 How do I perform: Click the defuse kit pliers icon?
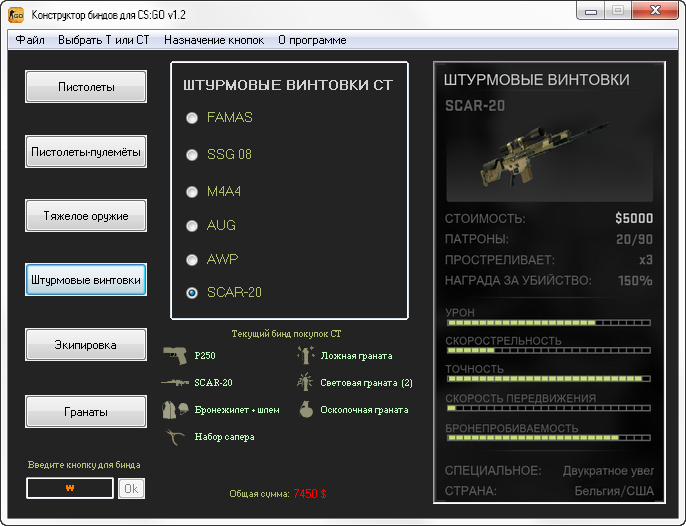coord(175,437)
